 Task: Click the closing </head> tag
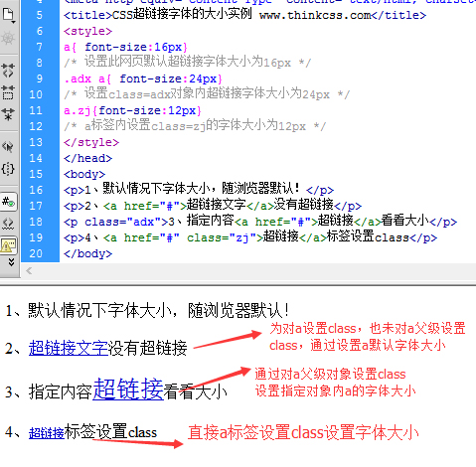point(87,158)
